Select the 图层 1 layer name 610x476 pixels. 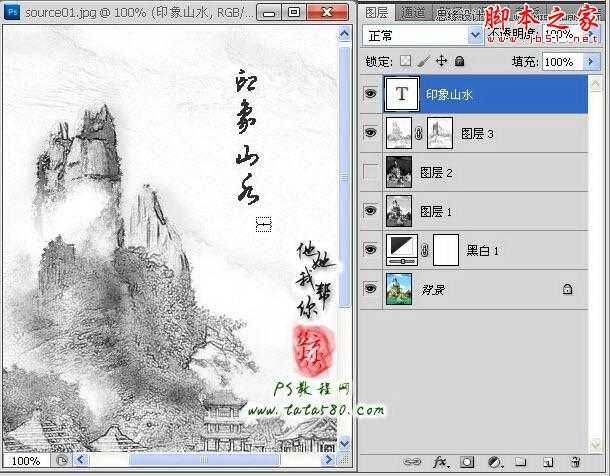(436, 212)
